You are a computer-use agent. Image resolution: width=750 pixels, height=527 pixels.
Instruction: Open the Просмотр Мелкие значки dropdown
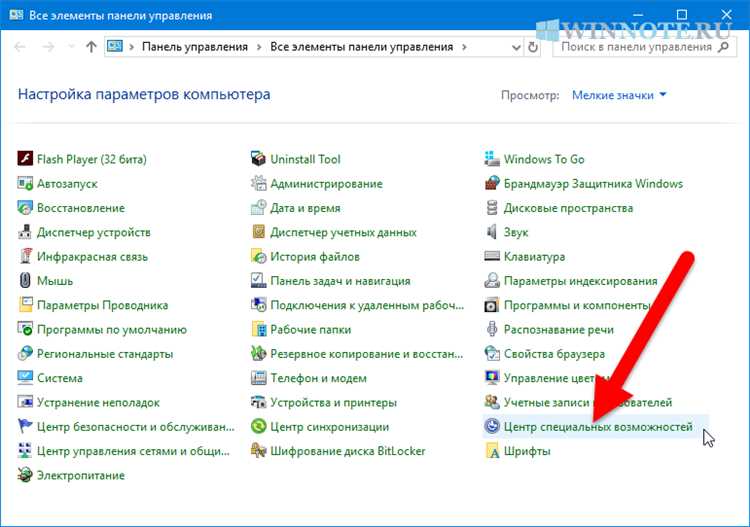tap(619, 95)
